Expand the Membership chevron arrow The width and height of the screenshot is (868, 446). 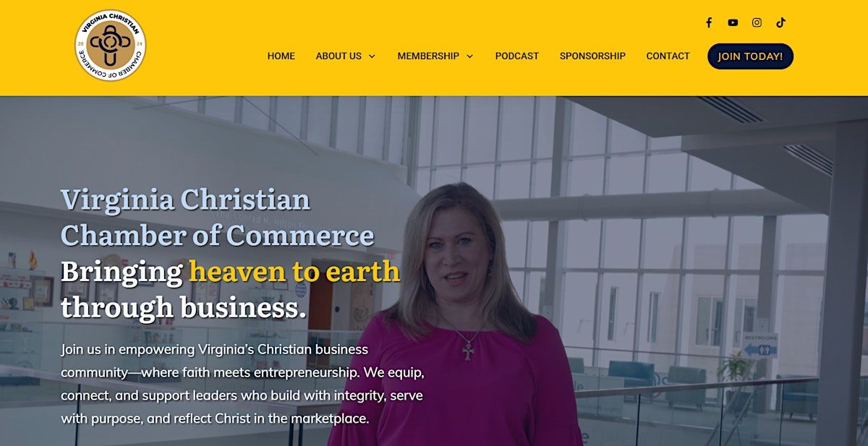point(469,56)
